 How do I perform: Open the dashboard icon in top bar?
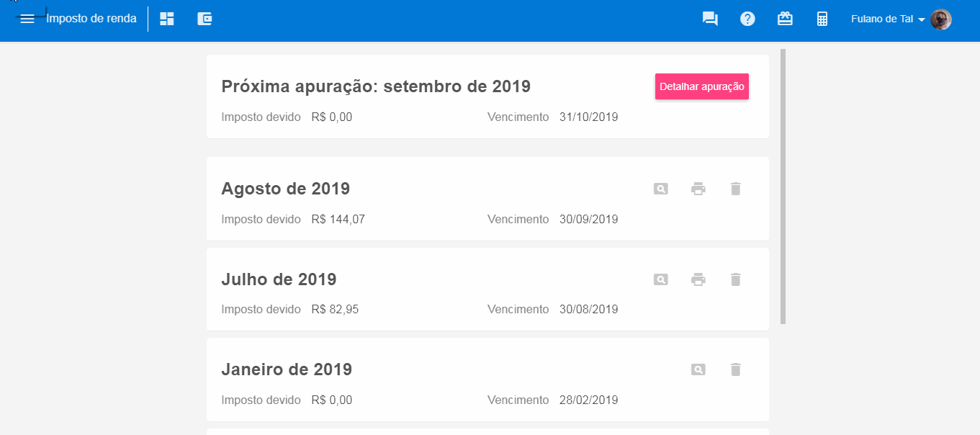click(x=167, y=19)
